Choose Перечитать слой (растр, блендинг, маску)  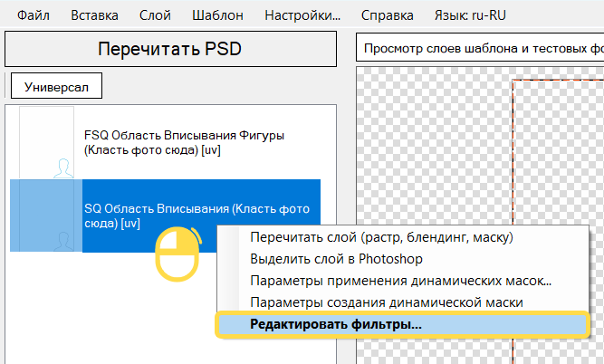(x=381, y=238)
